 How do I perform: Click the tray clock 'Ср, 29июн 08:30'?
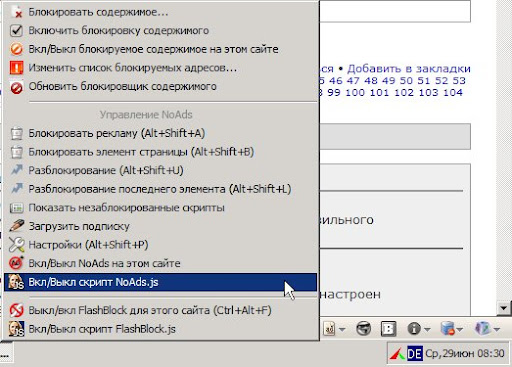pyautogui.click(x=465, y=353)
